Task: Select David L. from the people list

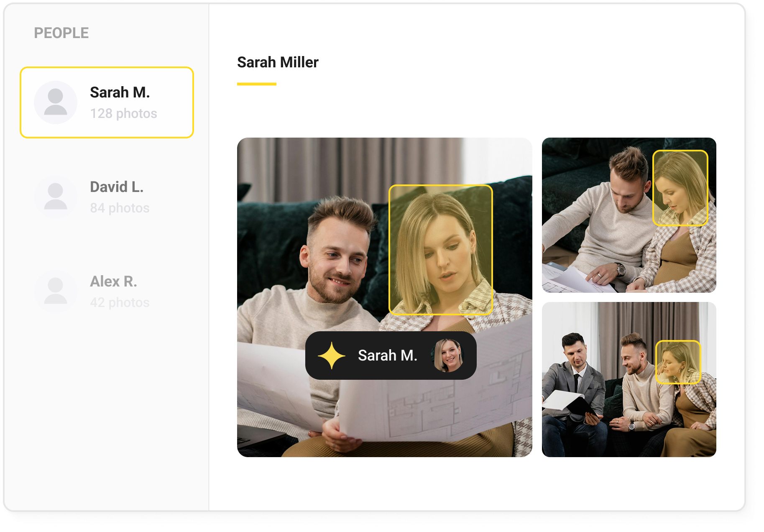Action: 117,187
